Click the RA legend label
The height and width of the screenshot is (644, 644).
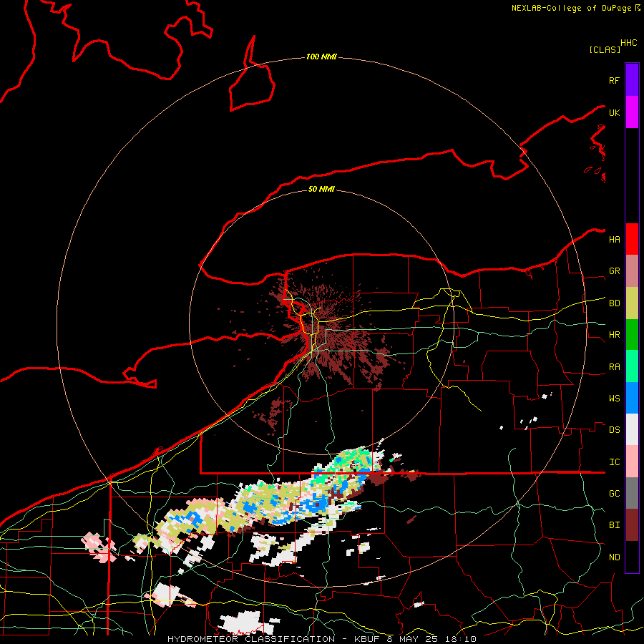615,367
